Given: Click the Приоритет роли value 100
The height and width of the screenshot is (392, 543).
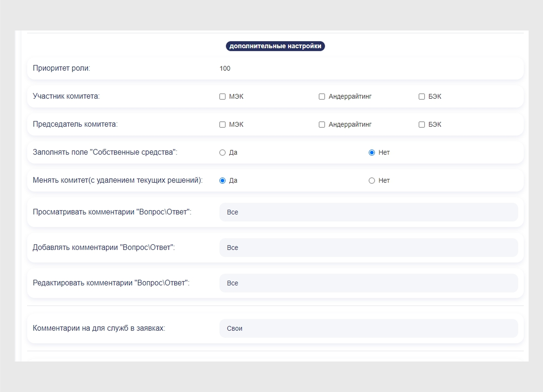Looking at the screenshot, I should pyautogui.click(x=225, y=68).
